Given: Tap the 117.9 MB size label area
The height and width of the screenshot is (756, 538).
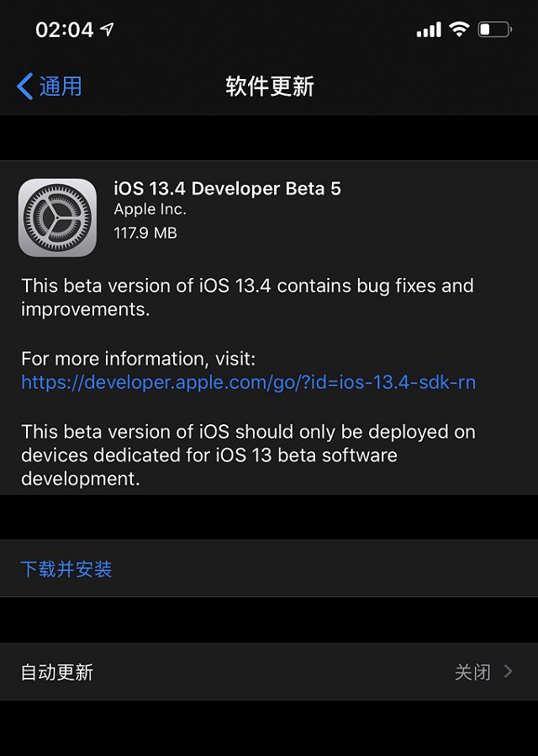Looking at the screenshot, I should (x=145, y=233).
